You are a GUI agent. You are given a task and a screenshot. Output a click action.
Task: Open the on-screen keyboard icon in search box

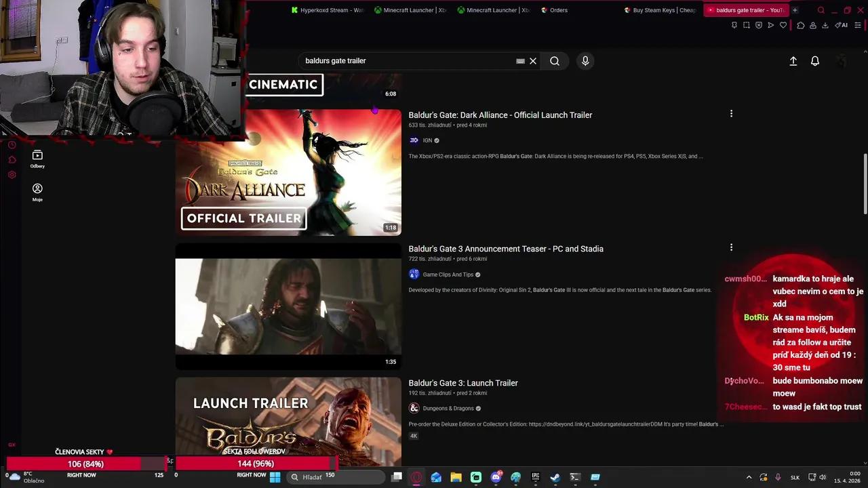pyautogui.click(x=520, y=61)
